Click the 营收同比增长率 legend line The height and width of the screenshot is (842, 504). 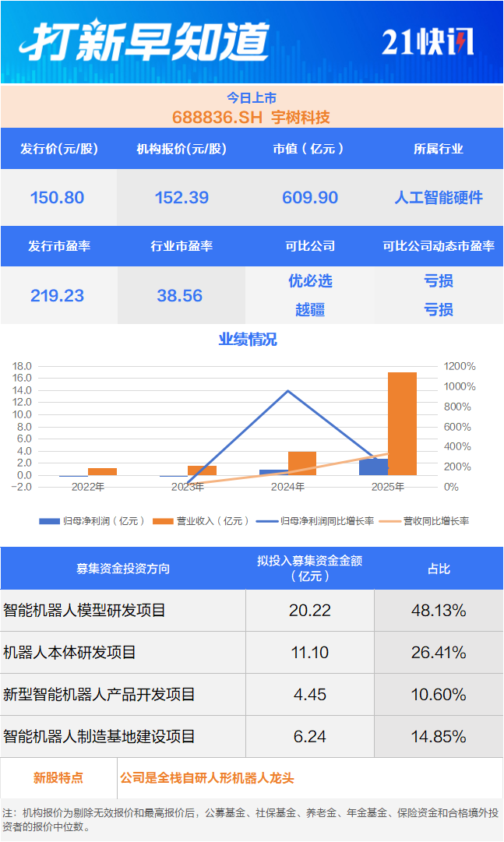[x=390, y=521]
